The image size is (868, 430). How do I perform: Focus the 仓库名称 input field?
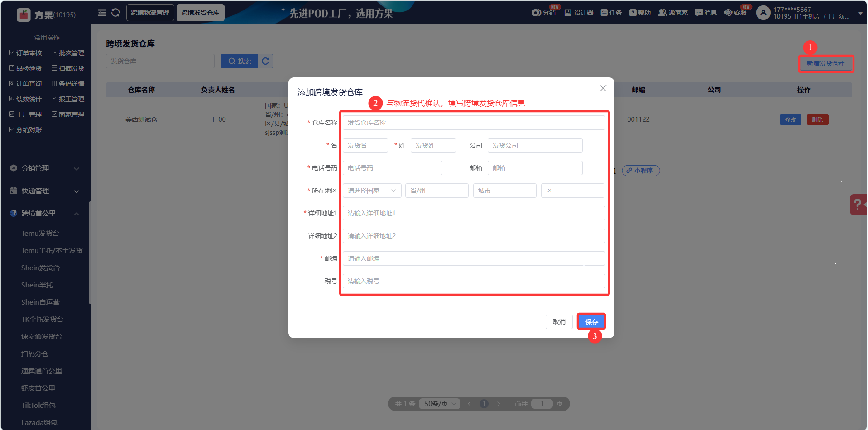(x=474, y=123)
